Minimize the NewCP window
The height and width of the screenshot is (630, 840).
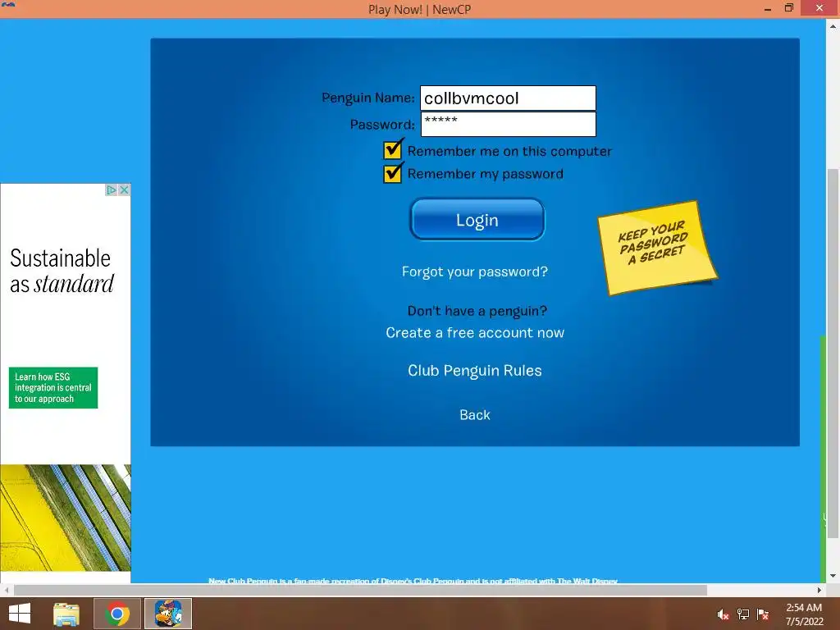(768, 8)
